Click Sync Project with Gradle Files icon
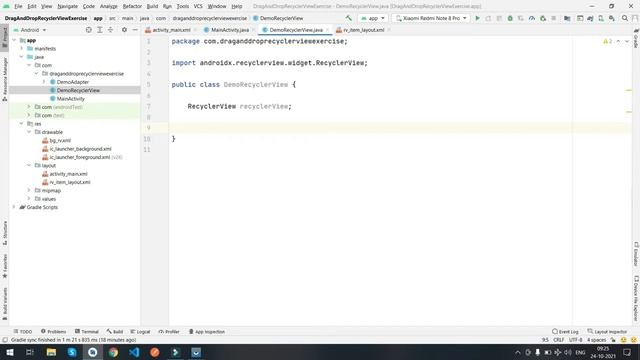Viewport: 640px width, 360px height. point(590,18)
